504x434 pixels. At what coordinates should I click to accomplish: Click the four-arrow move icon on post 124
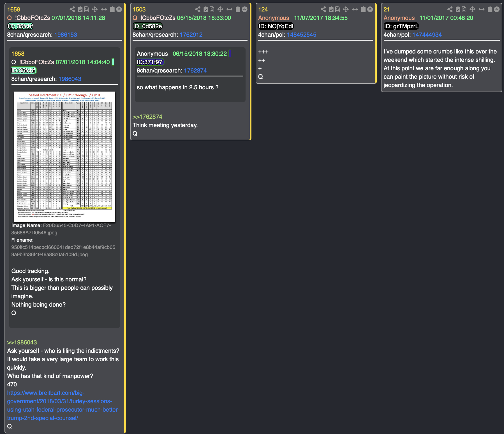tap(346, 10)
